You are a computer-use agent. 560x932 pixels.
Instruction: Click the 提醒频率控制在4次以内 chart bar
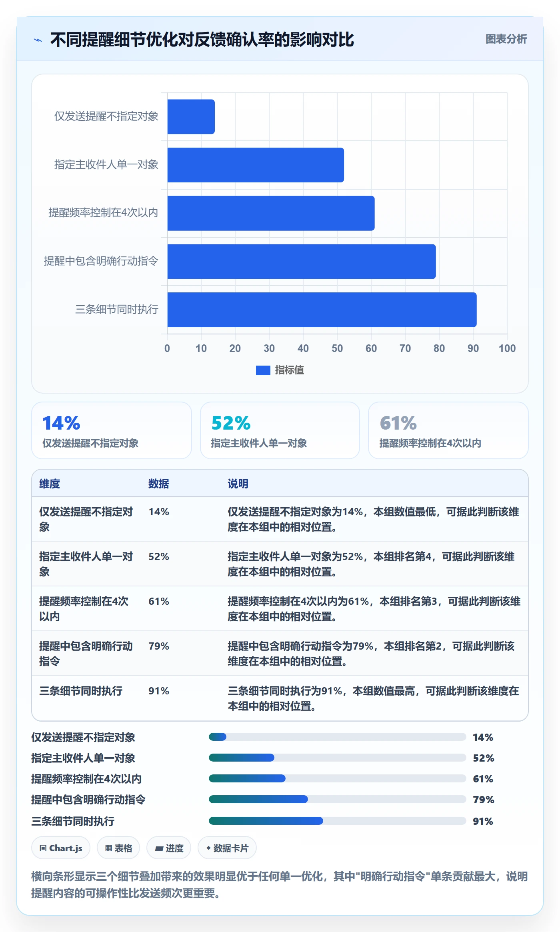tap(271, 213)
